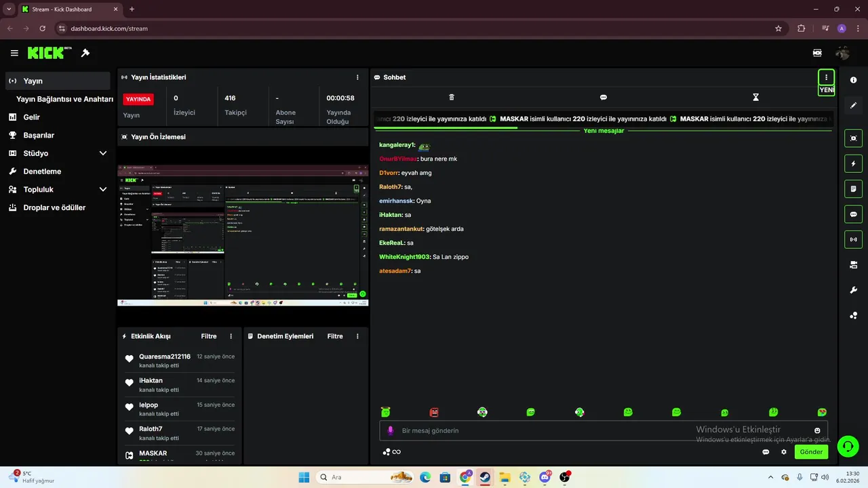
Task: Open Sohbet panel three-dot menu
Action: 826,77
